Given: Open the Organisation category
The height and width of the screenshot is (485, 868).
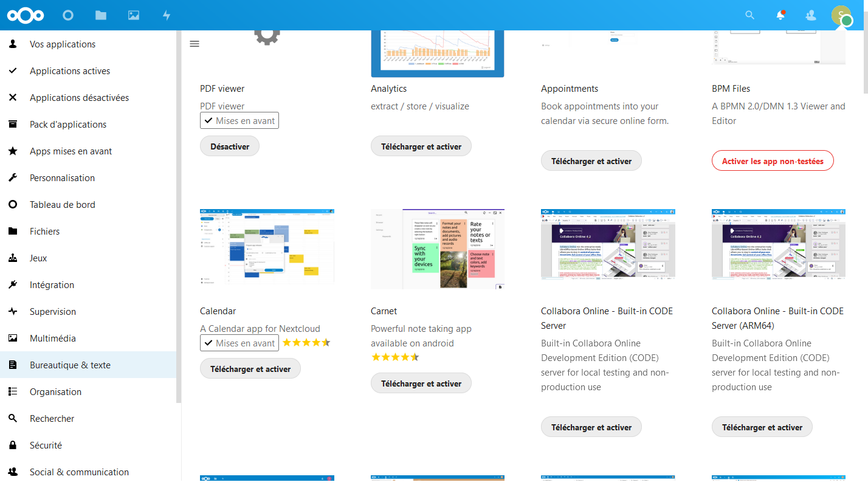Looking at the screenshot, I should click(x=88, y=391).
